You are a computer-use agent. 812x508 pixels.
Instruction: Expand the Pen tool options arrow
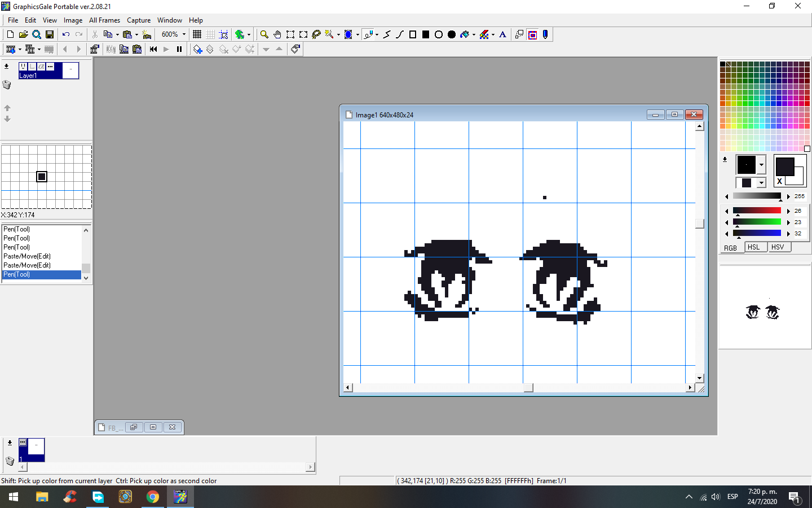(377, 34)
